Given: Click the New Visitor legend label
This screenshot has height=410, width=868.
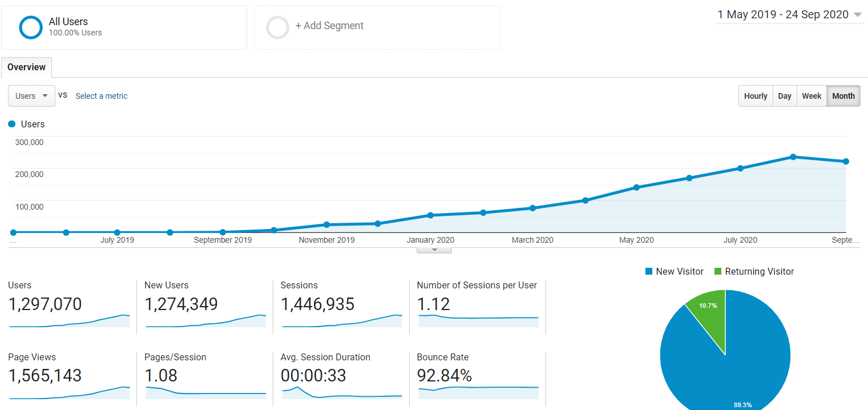Looking at the screenshot, I should tap(680, 272).
